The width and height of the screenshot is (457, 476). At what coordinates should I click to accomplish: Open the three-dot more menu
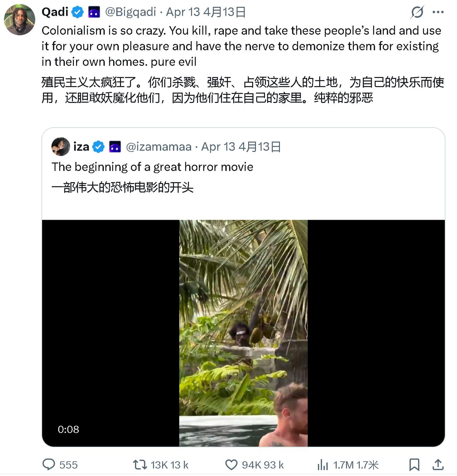pos(438,12)
